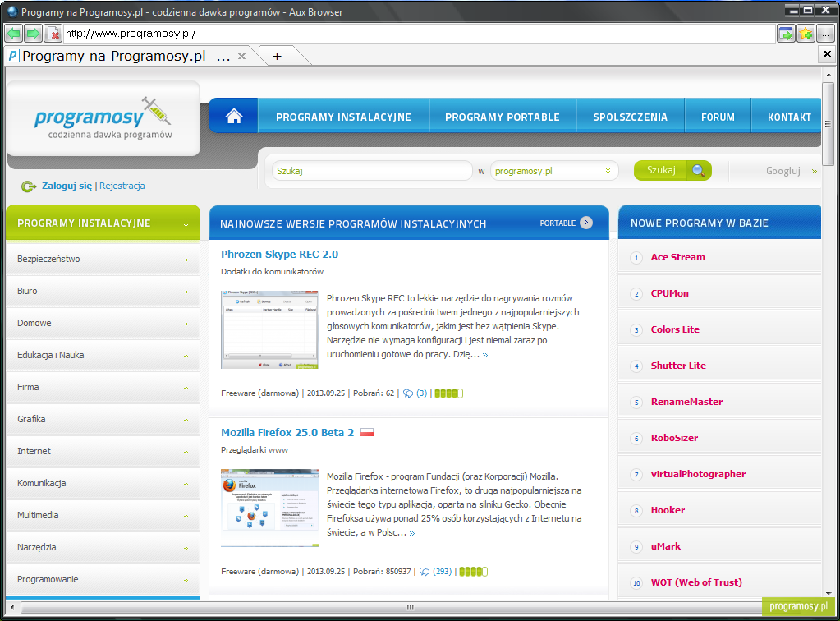Open the PROGRAMY INSTALACYJNE navigation menu
This screenshot has height=621, width=840.
[343, 117]
